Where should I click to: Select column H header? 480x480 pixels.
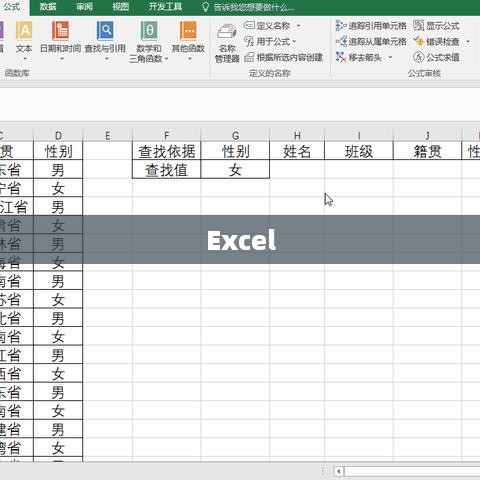pyautogui.click(x=297, y=135)
